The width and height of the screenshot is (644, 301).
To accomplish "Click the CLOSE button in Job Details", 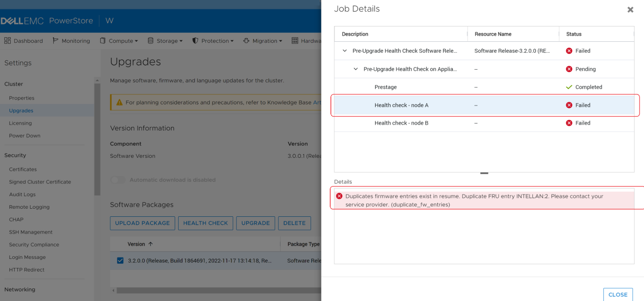I will 618,294.
